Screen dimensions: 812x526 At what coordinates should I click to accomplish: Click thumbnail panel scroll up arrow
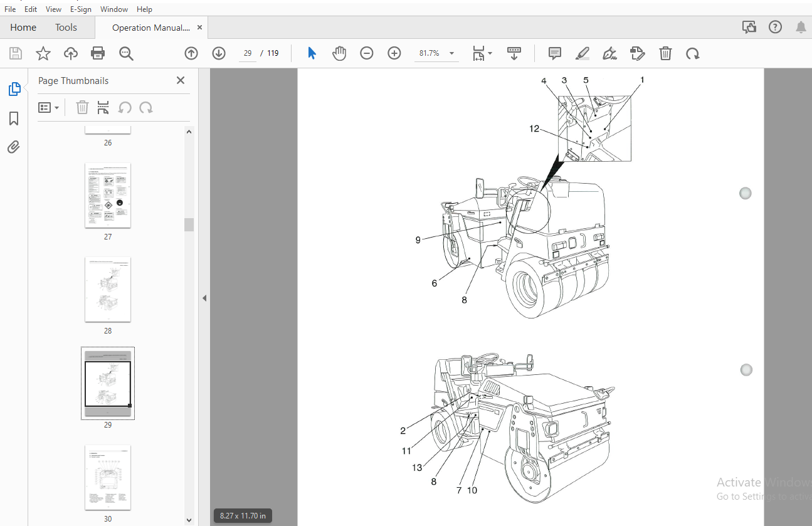click(189, 131)
